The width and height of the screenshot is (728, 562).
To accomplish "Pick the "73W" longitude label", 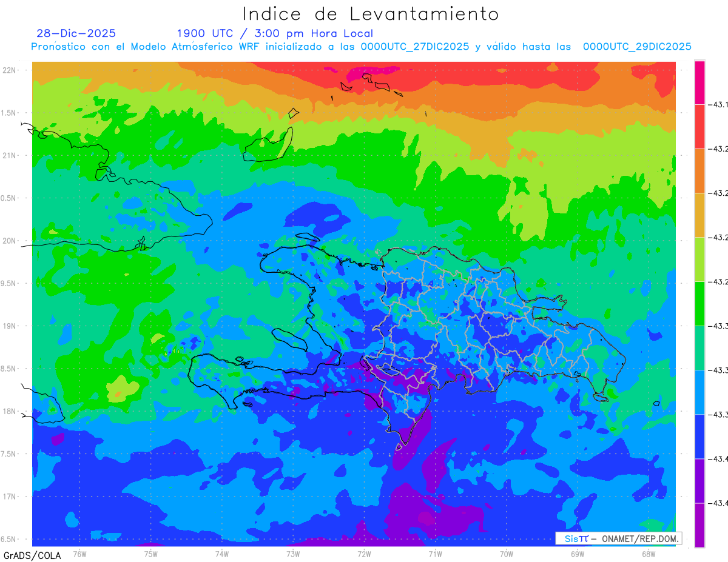I will click(x=293, y=554).
